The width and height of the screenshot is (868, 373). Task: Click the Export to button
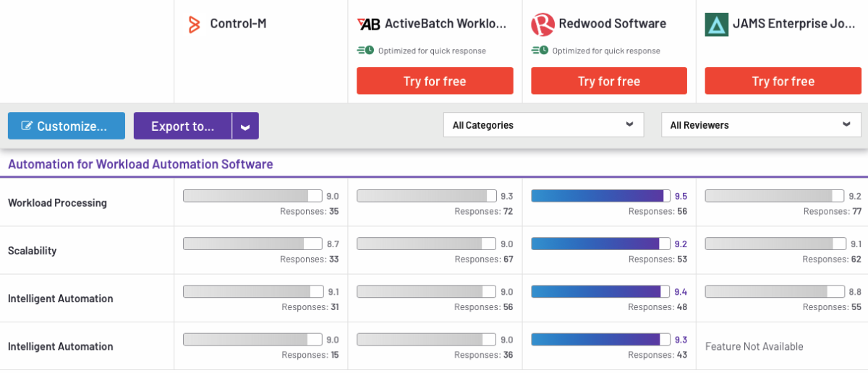click(182, 127)
